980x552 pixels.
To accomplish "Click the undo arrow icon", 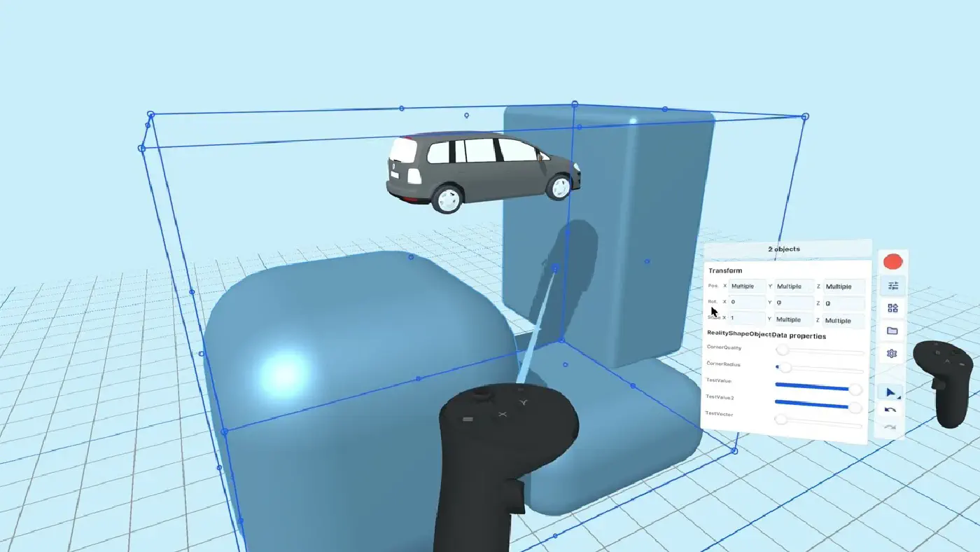I will pyautogui.click(x=890, y=410).
